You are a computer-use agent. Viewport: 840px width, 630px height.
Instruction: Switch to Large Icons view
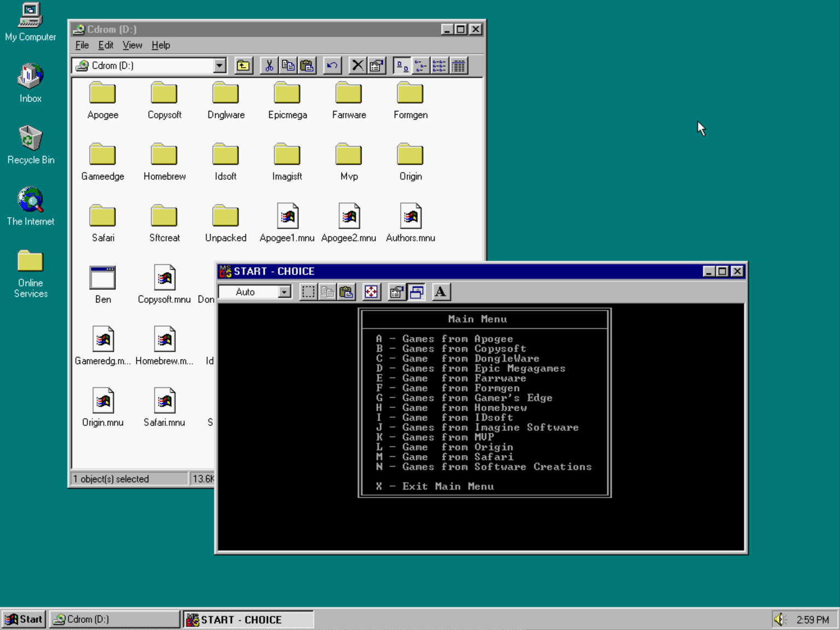pyautogui.click(x=402, y=66)
